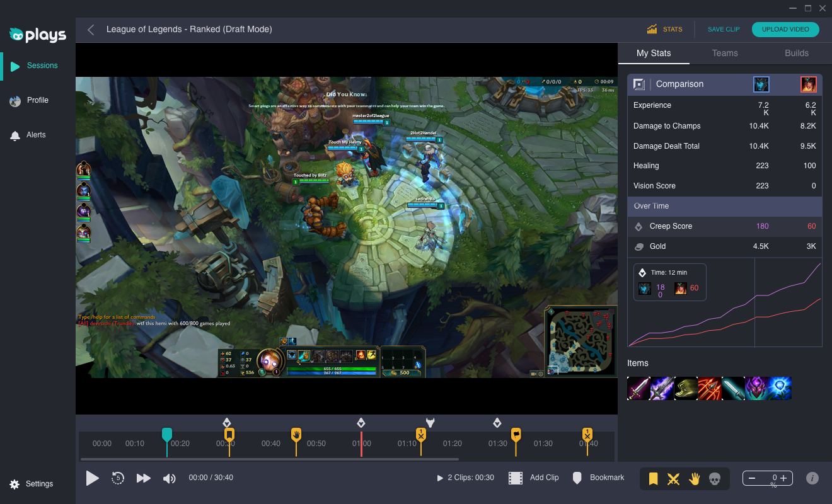Play the 2 Clips: 00:30 preview
Image resolution: width=832 pixels, height=504 pixels.
[465, 478]
